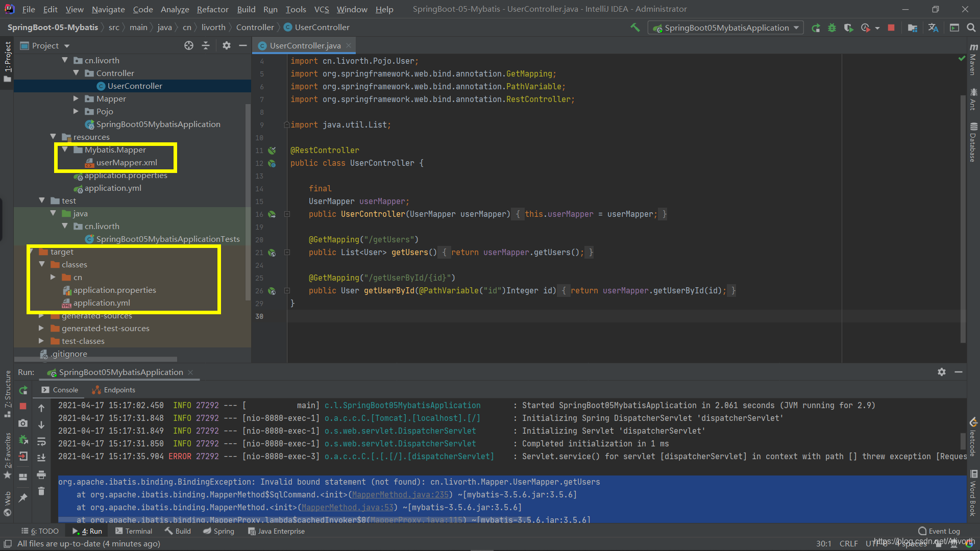Open the Spring tool tab

(218, 531)
